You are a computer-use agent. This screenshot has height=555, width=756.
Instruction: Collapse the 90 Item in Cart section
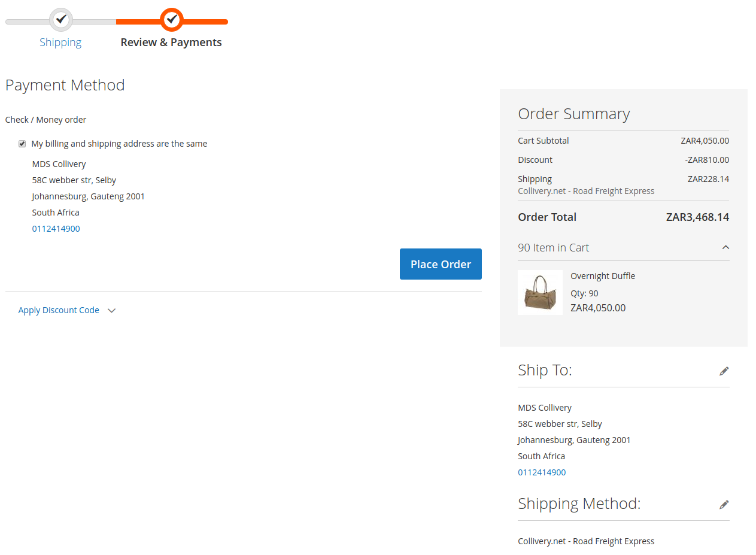(725, 247)
